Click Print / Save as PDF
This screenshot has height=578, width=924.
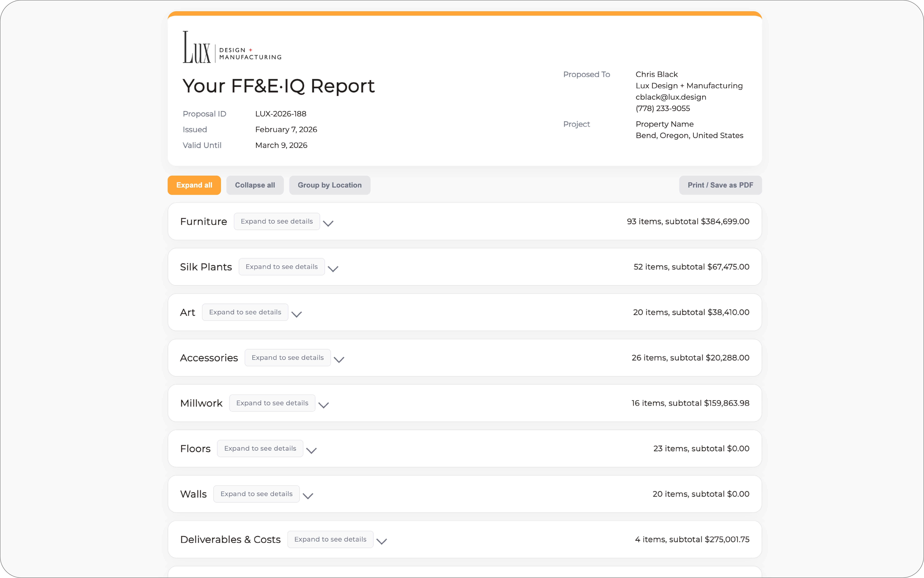coord(720,185)
